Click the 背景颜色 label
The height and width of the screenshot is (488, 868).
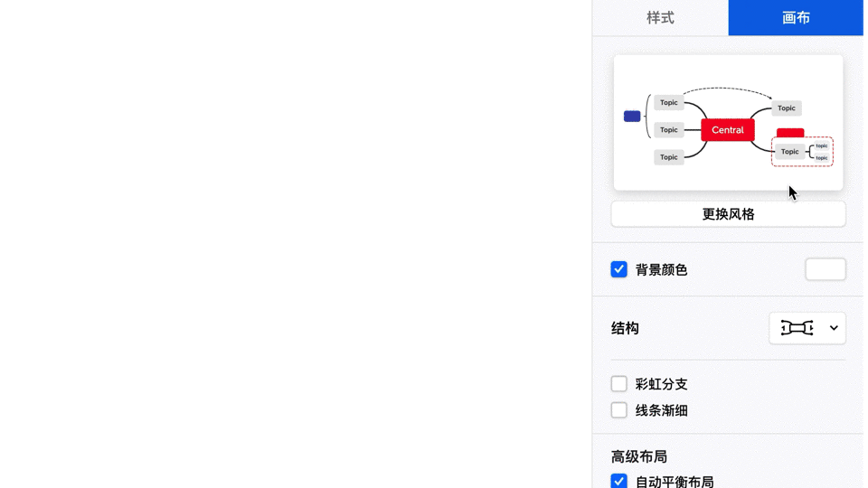(x=661, y=270)
